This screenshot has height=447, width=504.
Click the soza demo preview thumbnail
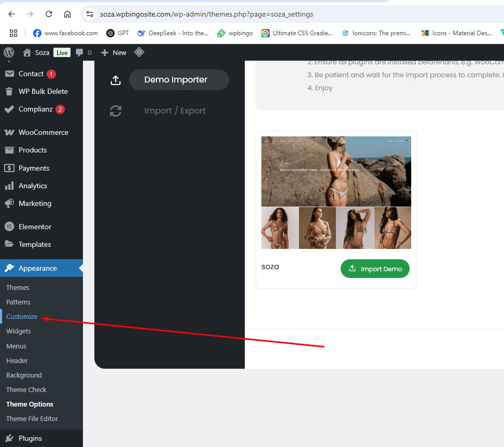coord(336,192)
